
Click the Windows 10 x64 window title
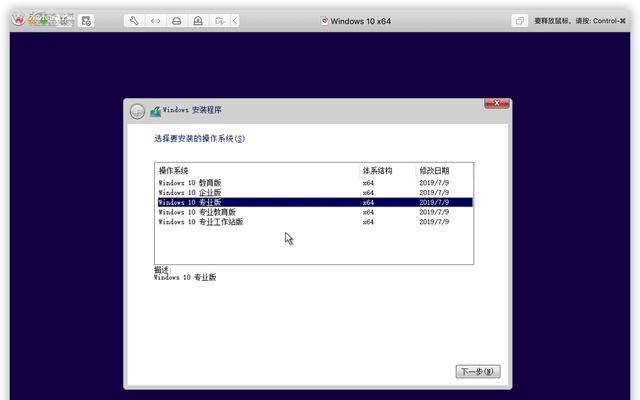click(x=360, y=21)
